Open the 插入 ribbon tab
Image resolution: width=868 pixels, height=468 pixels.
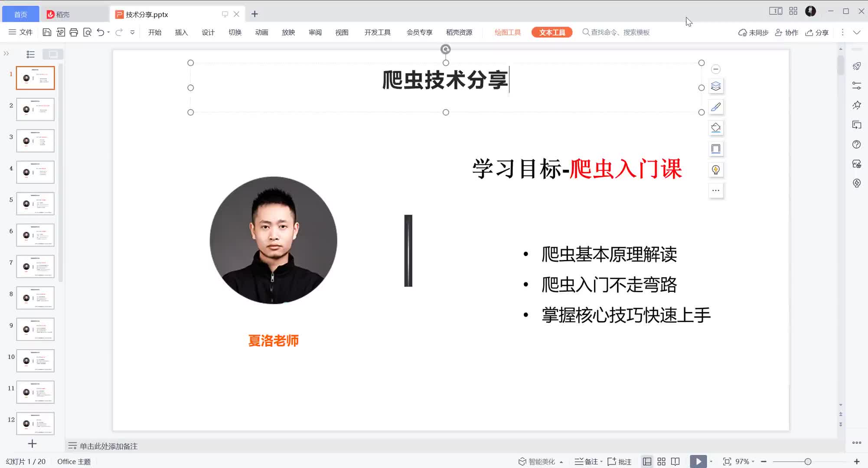click(x=181, y=32)
